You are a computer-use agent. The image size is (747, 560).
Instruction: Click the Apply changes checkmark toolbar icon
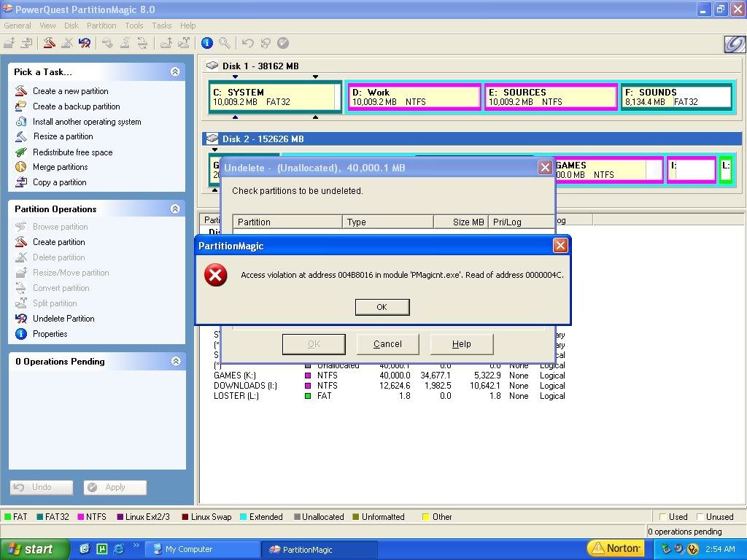click(283, 43)
